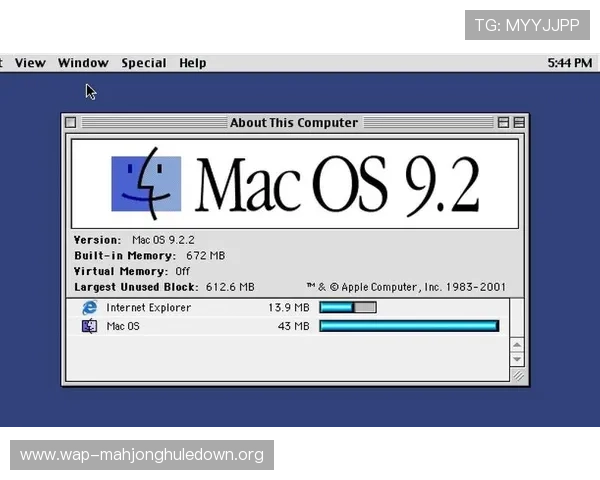Image resolution: width=600 pixels, height=480 pixels.
Task: Click the window resize grip corner
Action: pos(518,376)
